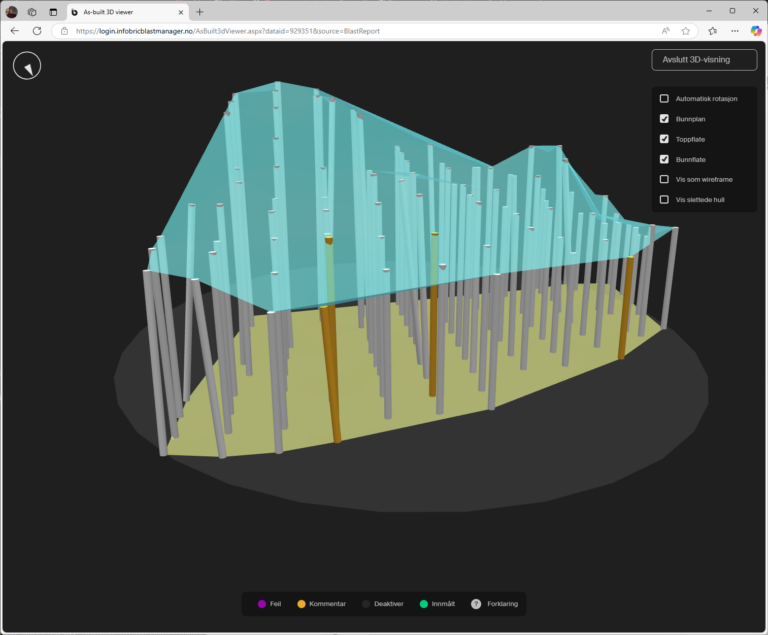The image size is (768, 635).
Task: Click the read aloud icon
Action: (664, 31)
